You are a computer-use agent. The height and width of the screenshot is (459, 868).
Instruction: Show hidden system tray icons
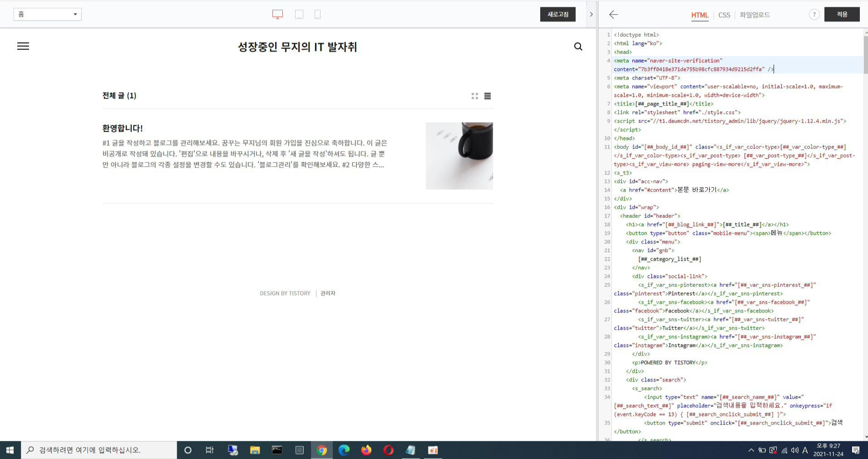(x=751, y=450)
